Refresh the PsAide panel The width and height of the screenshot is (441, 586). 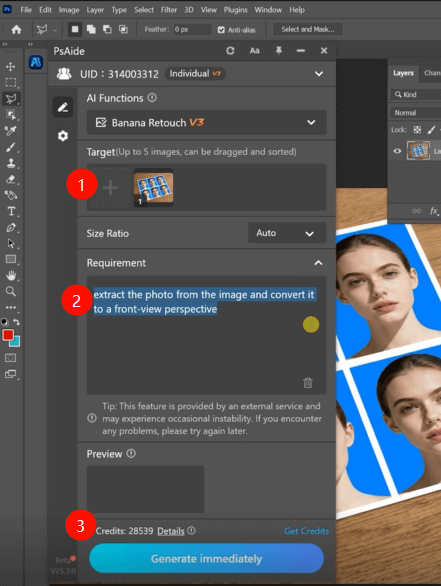(x=230, y=51)
